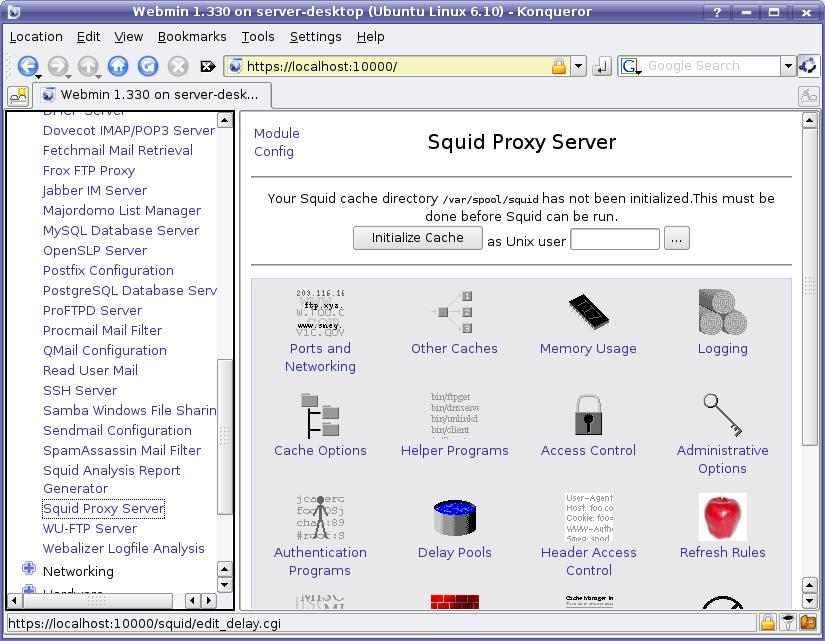825x641 pixels.
Task: Open the Postfix Configuration link
Action: (108, 271)
